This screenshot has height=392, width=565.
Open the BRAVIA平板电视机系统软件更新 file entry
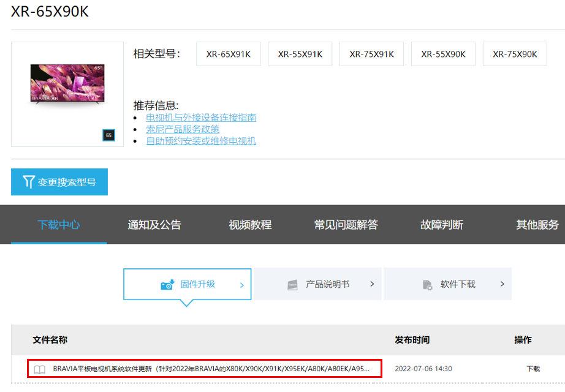tap(211, 369)
